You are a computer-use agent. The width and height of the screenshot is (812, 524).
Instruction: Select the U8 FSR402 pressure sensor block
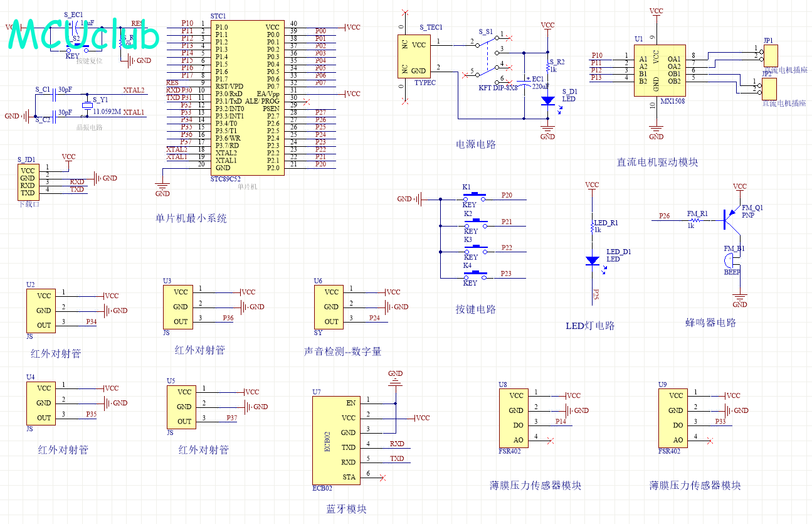click(x=513, y=418)
